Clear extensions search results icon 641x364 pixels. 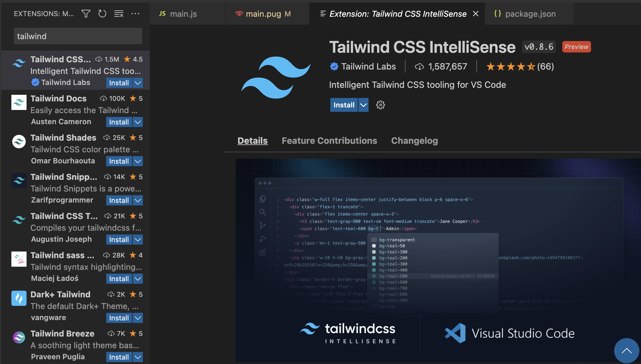(119, 14)
